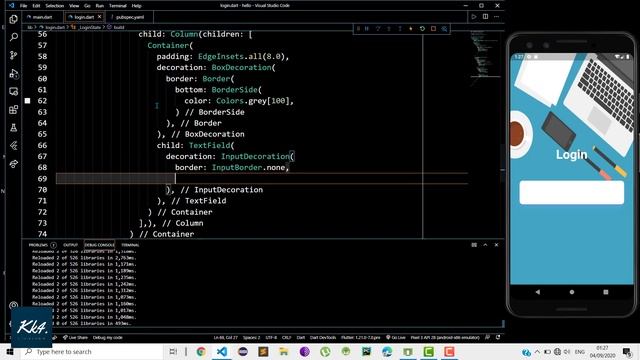
Task: Toggle the breakpoint on line 62
Action: (27, 101)
